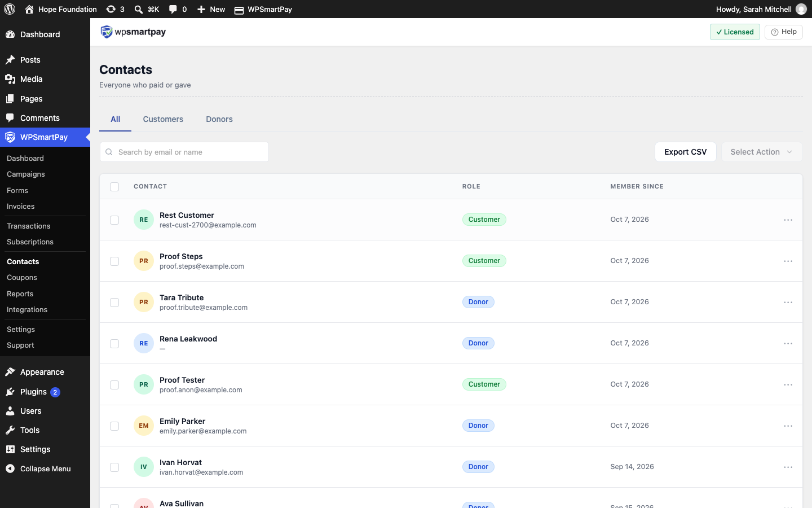Open row actions for Ivan Horvat
812x508 pixels.
tap(788, 467)
